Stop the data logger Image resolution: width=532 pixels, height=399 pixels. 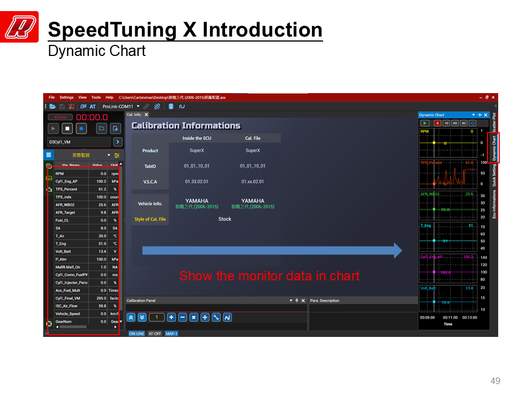point(67,129)
